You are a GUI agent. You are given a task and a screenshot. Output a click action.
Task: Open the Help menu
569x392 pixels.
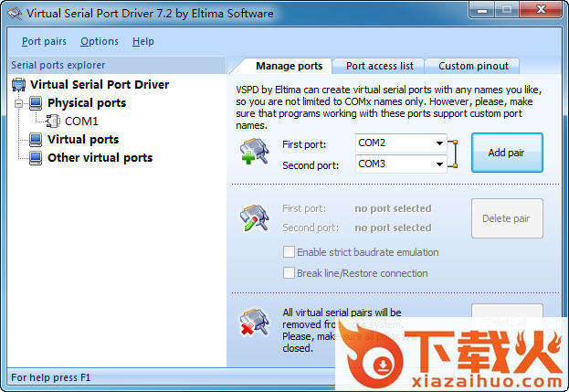(143, 41)
